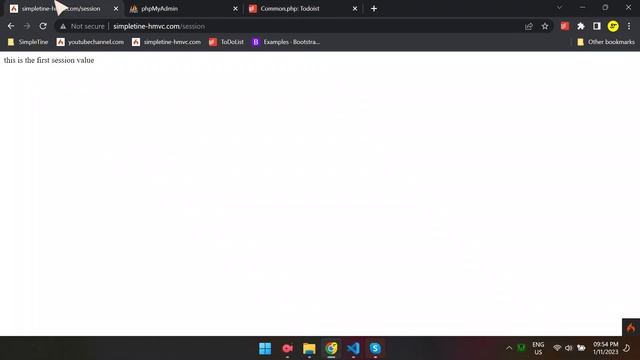Open the clock and date panel
The image size is (640, 360).
605,348
